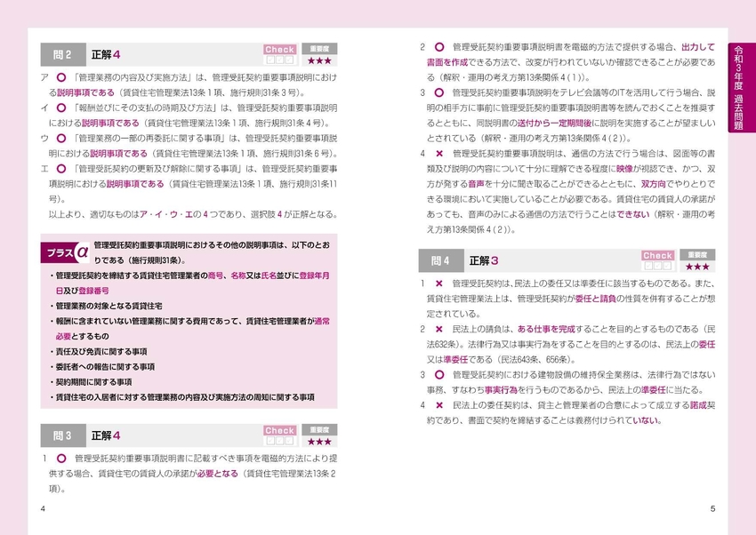Click the circle mark on answer イ

click(61, 108)
